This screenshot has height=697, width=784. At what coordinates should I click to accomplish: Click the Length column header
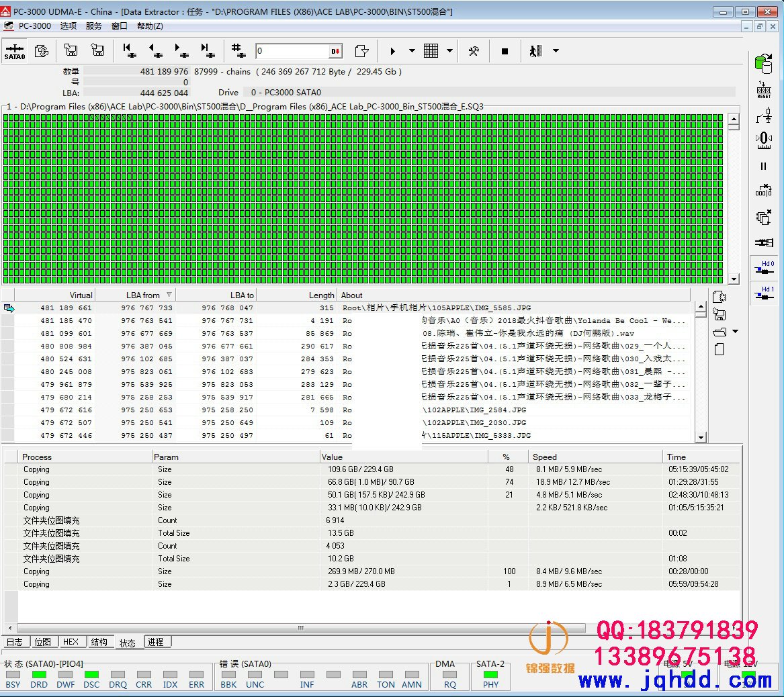pos(296,295)
